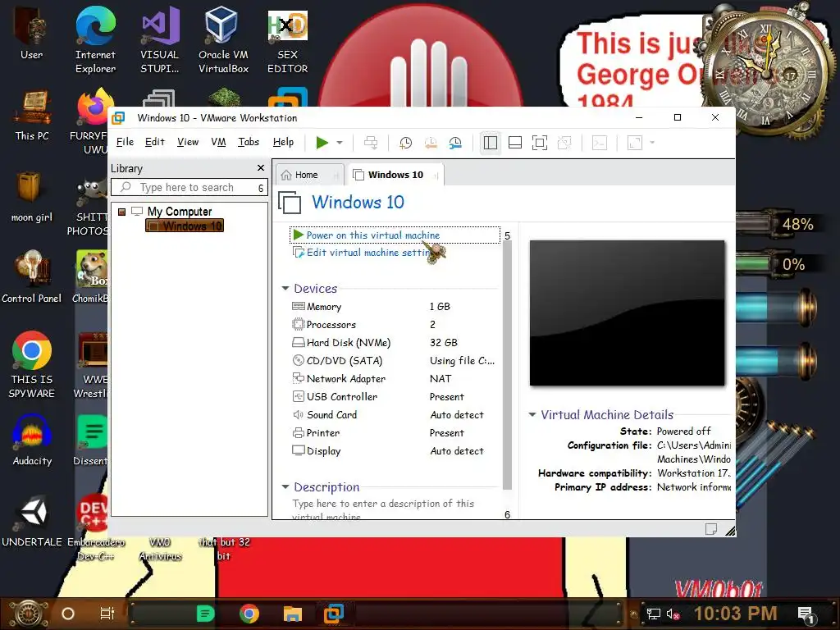Image resolution: width=840 pixels, height=630 pixels.
Task: Open the Help menu
Action: pyautogui.click(x=283, y=142)
